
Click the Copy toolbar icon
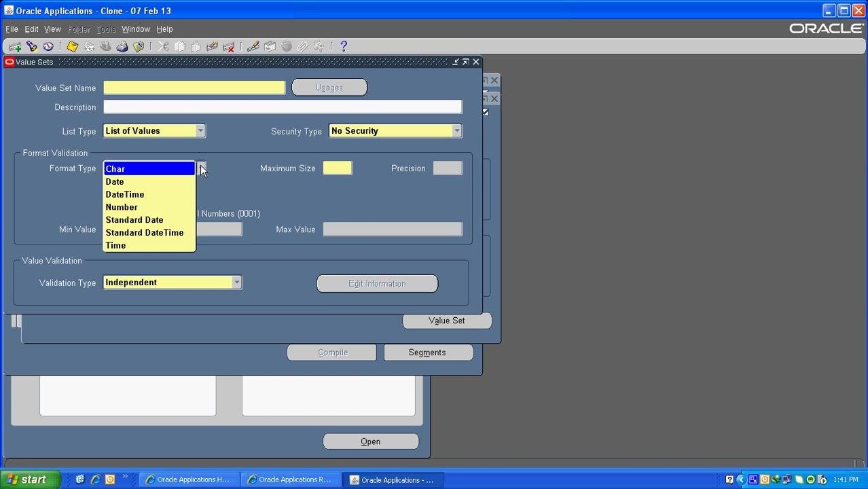click(x=179, y=47)
